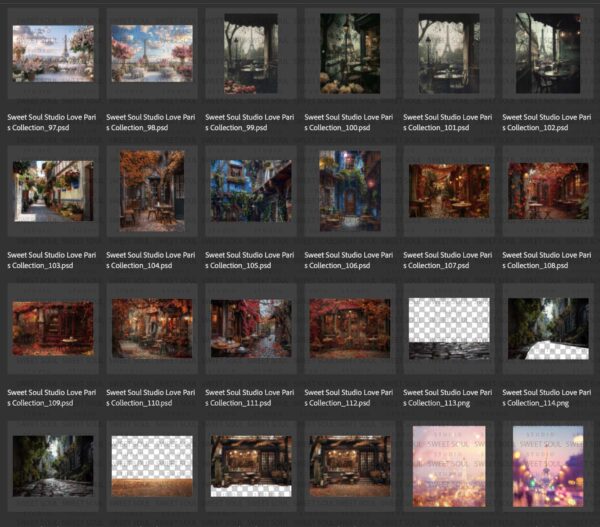Select thumbnail of Collection_102.psd
This screenshot has height=527, width=600.
(548, 54)
